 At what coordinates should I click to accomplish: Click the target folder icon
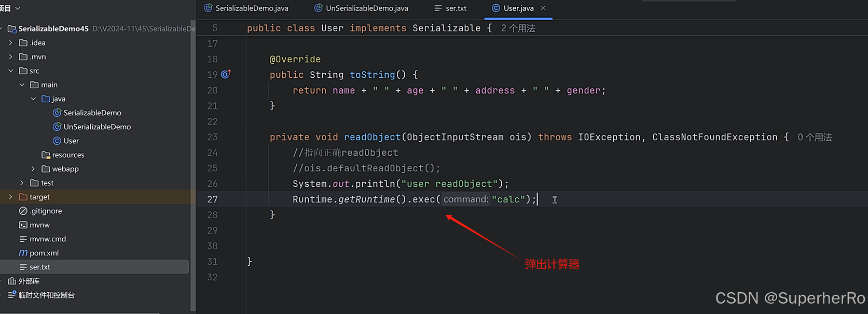23,197
